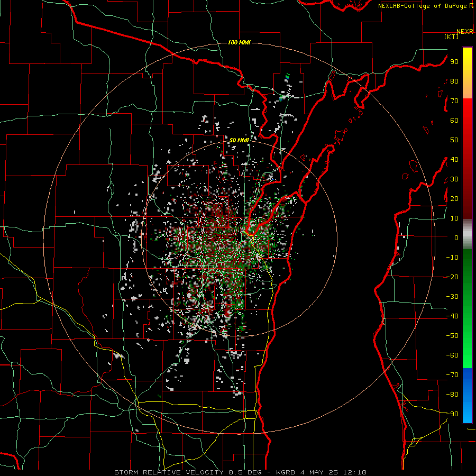Click the -50 scale label

coord(452,336)
